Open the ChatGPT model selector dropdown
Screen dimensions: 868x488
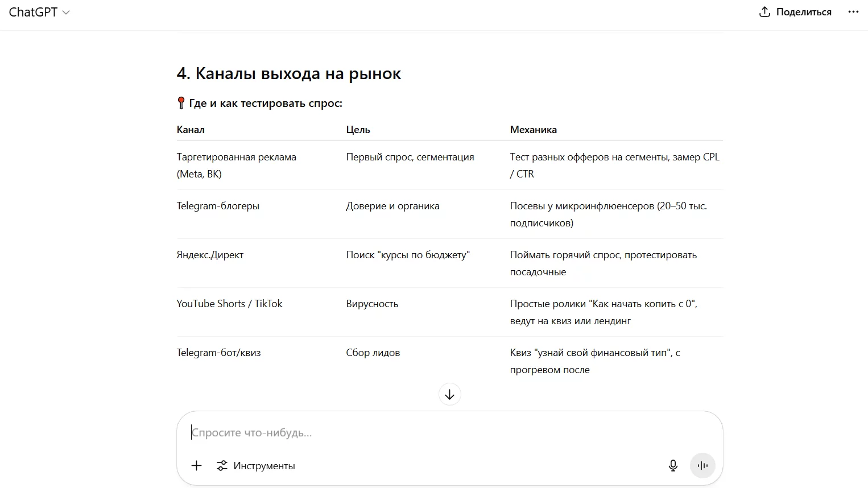[x=39, y=12]
